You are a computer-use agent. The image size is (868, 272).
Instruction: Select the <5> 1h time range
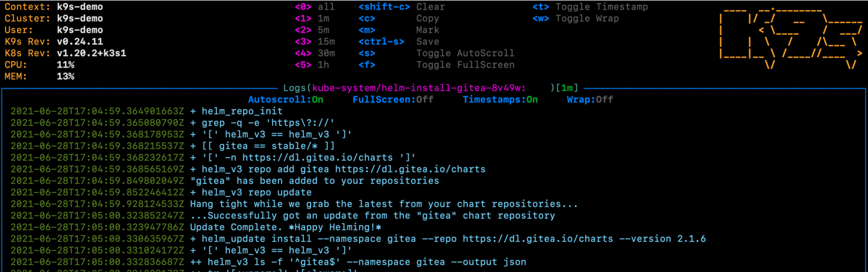point(312,65)
